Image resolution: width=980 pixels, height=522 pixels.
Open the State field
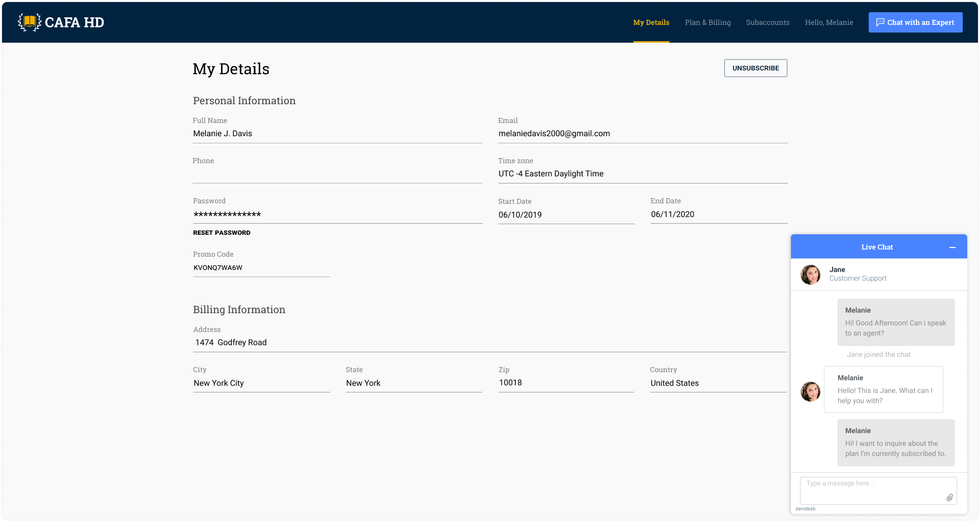(x=413, y=383)
